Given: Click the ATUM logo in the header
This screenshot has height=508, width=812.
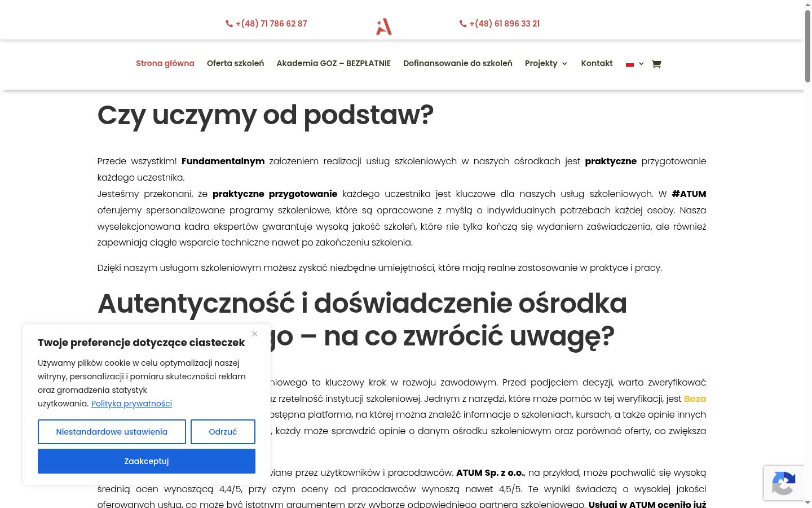Looking at the screenshot, I should coord(384,26).
